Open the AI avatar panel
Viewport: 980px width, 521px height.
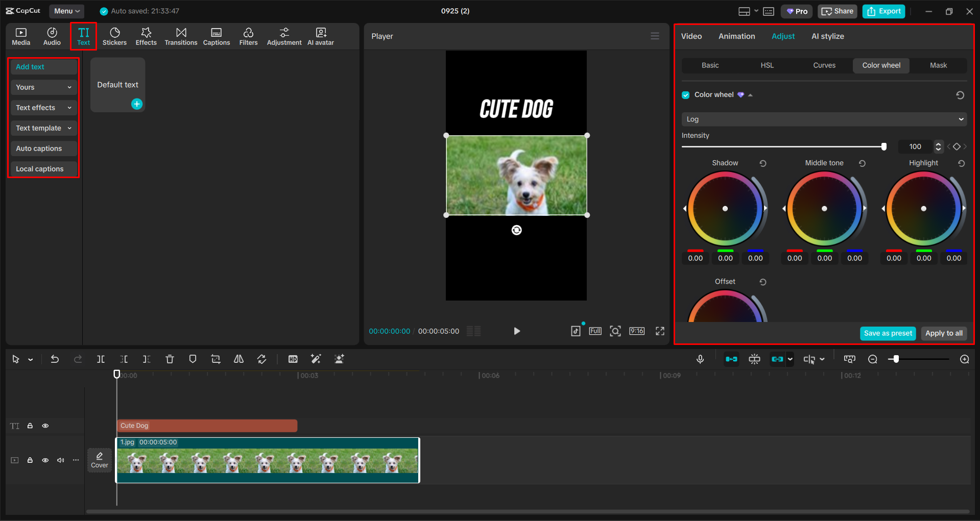(320, 36)
